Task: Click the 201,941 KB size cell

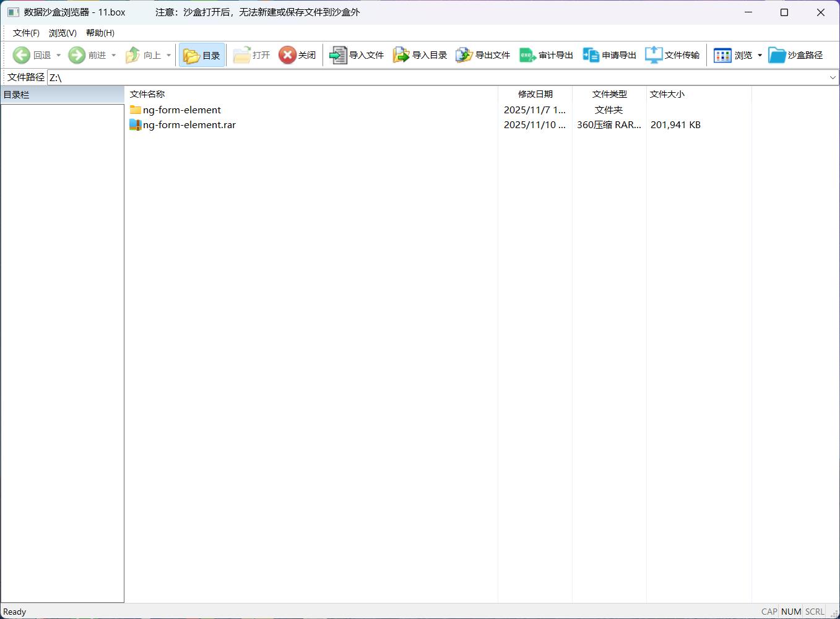Action: (675, 124)
